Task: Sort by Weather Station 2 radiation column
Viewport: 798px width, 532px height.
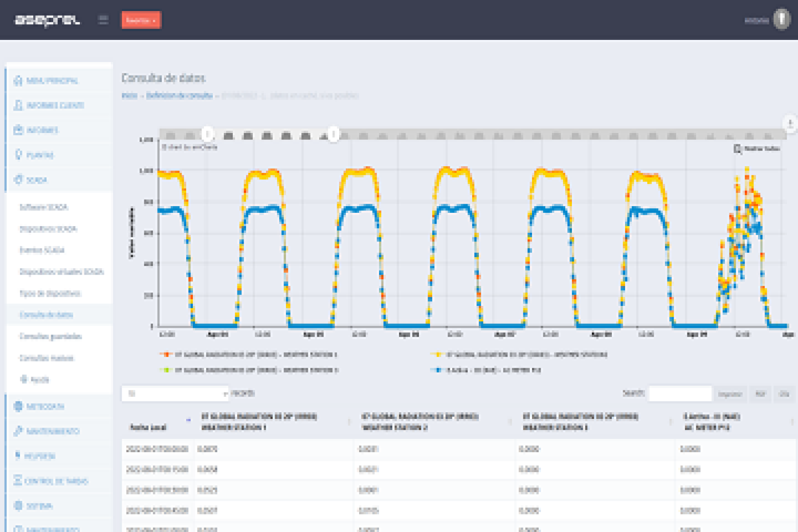Action: point(435,421)
